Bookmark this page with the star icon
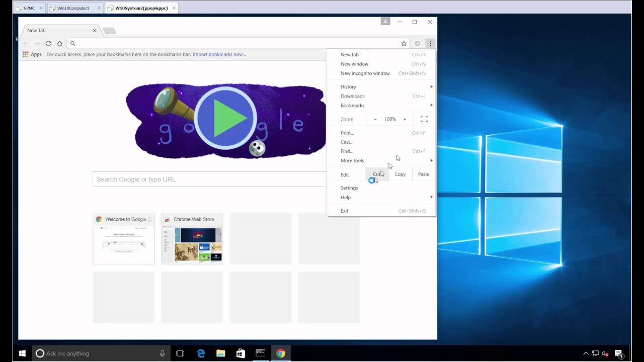 point(404,44)
